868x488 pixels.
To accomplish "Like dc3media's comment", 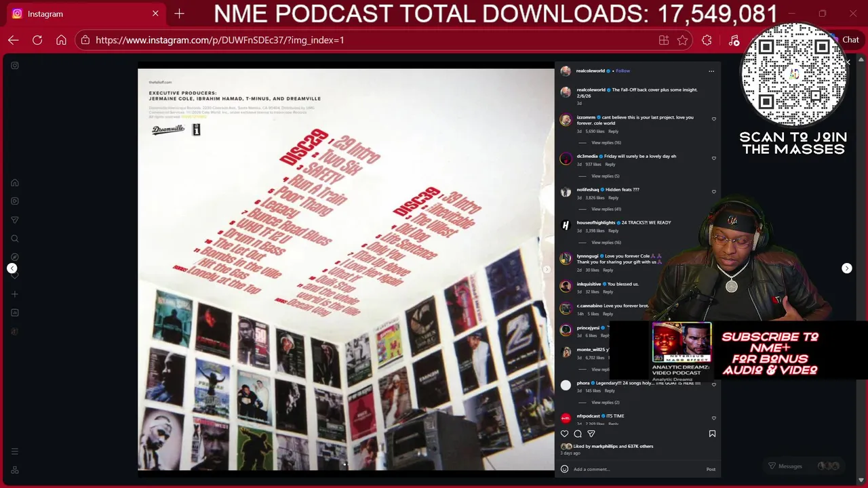I will [713, 159].
